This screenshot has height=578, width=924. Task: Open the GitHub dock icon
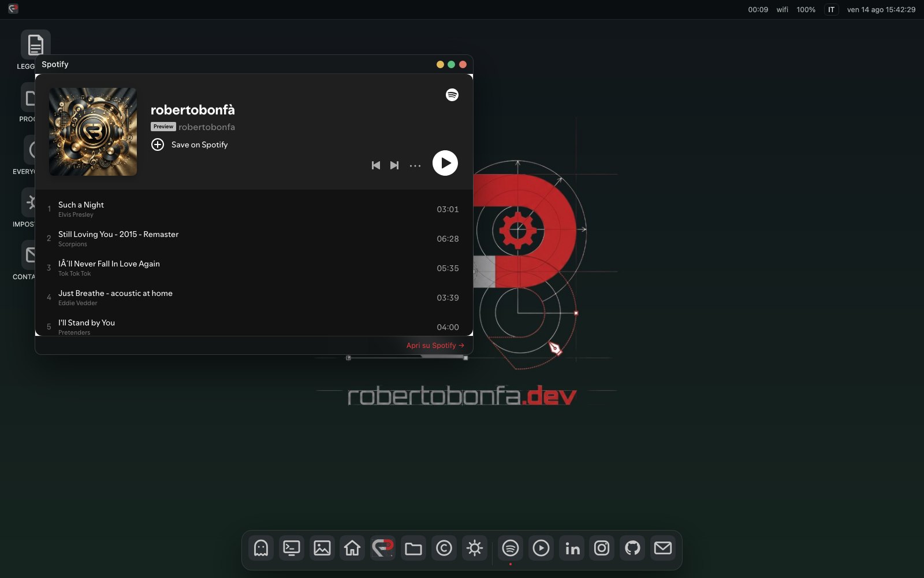tap(632, 548)
